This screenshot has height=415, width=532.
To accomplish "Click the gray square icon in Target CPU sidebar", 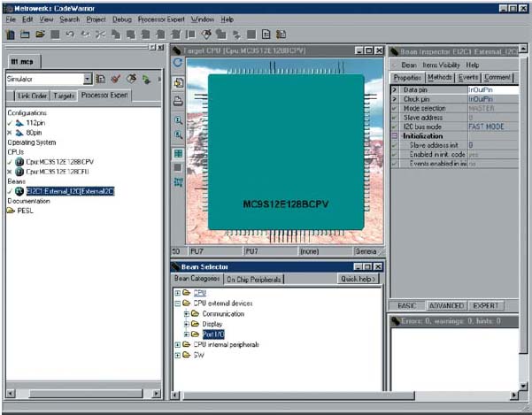I will point(178,167).
